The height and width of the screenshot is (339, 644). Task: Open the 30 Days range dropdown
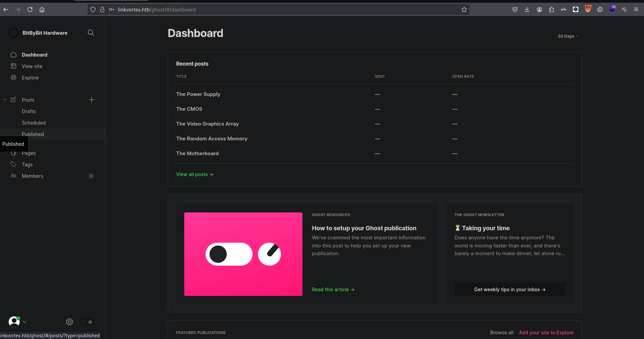568,36
